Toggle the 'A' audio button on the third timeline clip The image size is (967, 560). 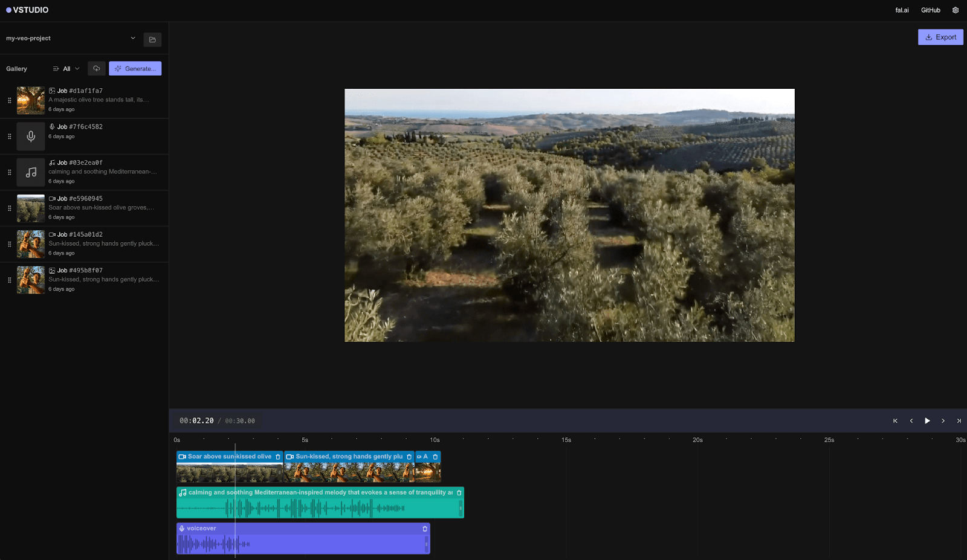[426, 457]
